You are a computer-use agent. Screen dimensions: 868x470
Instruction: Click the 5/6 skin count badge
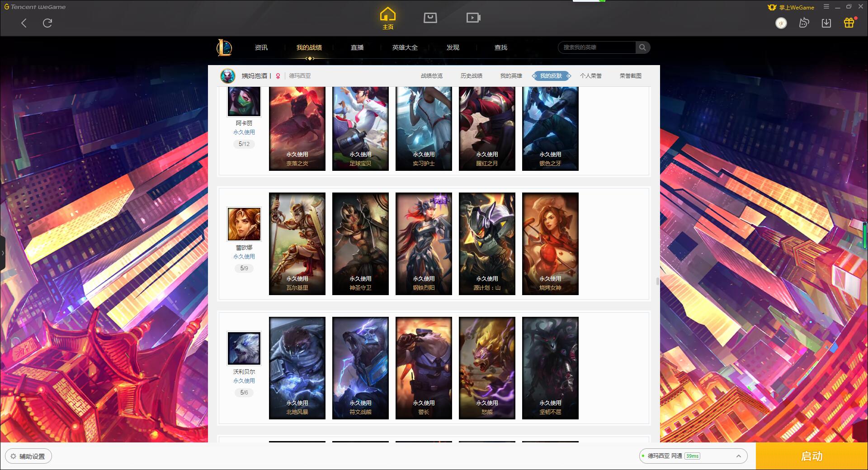point(244,393)
